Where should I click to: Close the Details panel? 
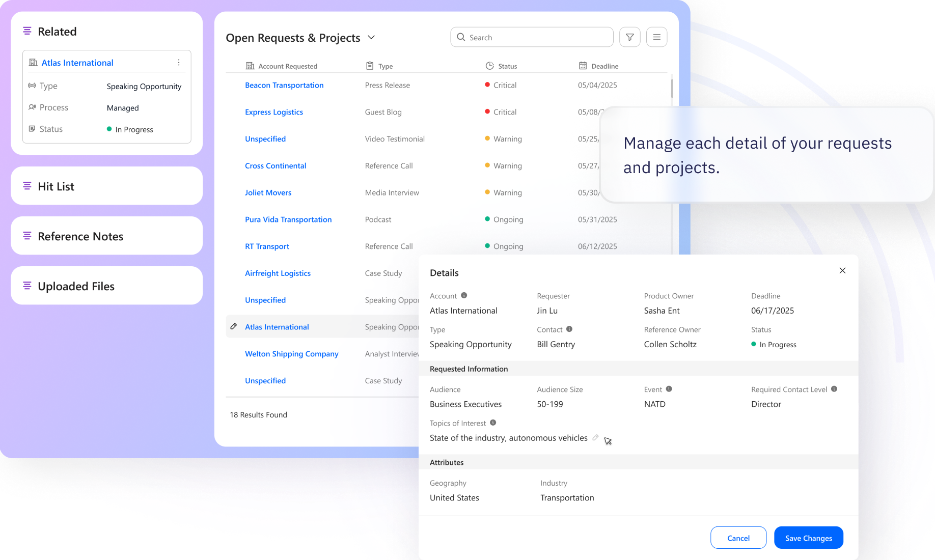842,270
